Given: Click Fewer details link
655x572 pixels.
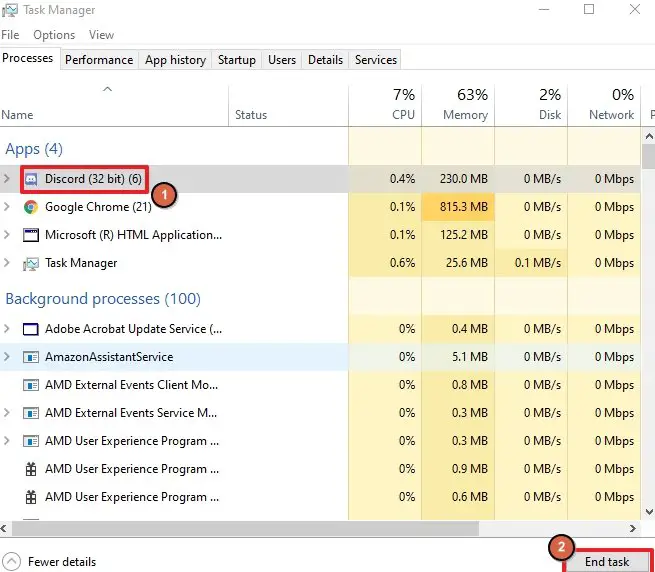Looking at the screenshot, I should coord(62,562).
